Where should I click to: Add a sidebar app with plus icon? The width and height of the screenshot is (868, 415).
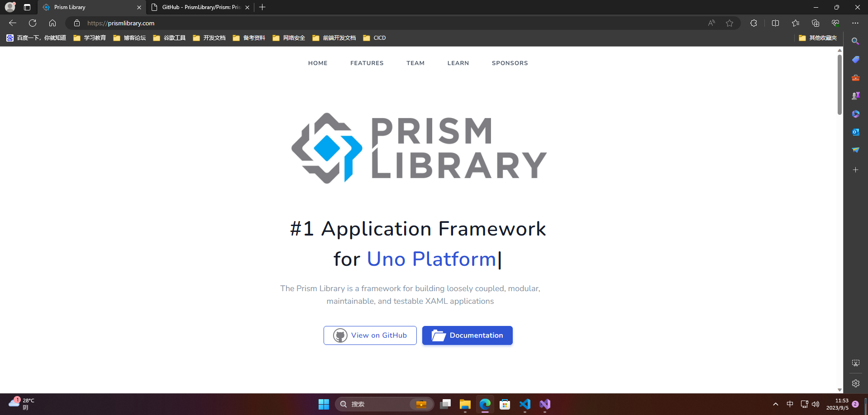pos(855,170)
